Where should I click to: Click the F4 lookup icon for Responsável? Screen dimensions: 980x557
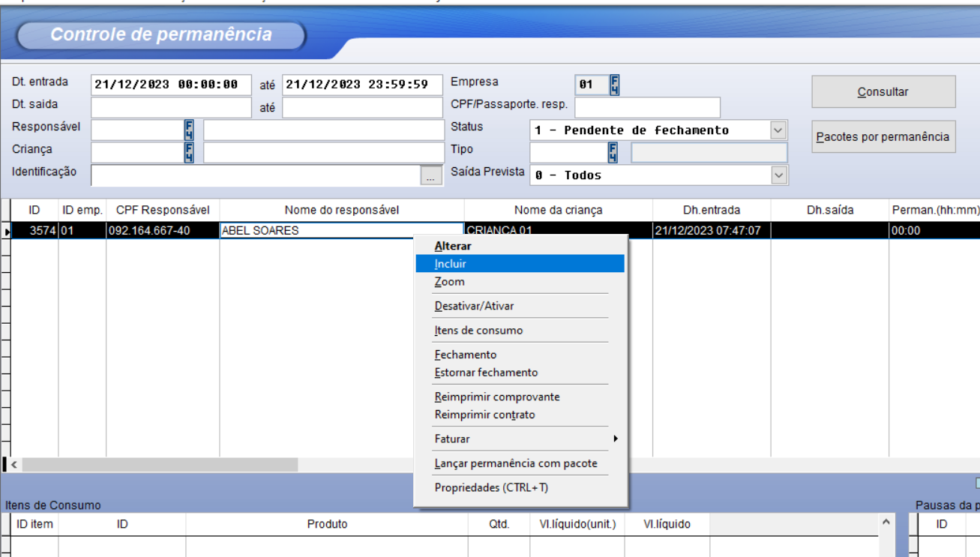[x=189, y=130]
